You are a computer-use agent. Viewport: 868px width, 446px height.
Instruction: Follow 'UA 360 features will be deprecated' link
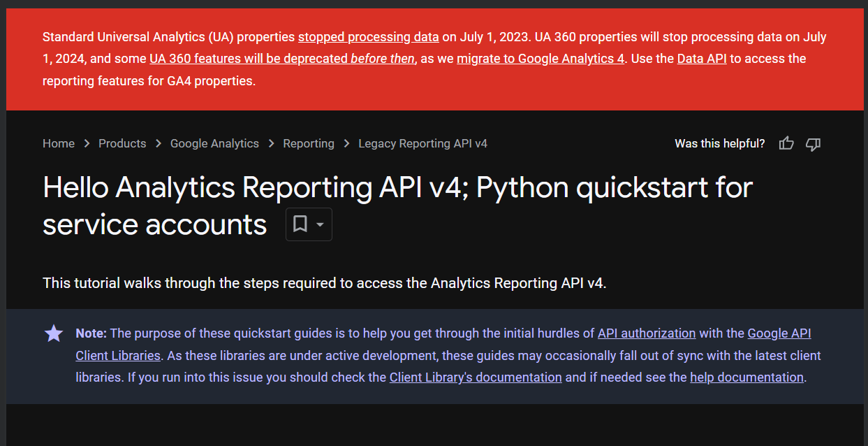coord(282,59)
